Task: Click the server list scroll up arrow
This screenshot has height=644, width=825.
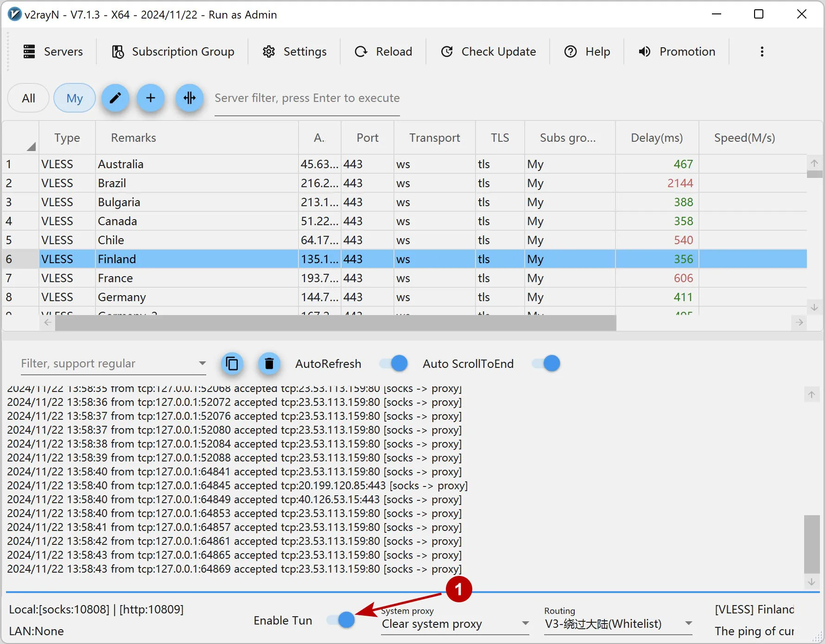Action: click(814, 163)
